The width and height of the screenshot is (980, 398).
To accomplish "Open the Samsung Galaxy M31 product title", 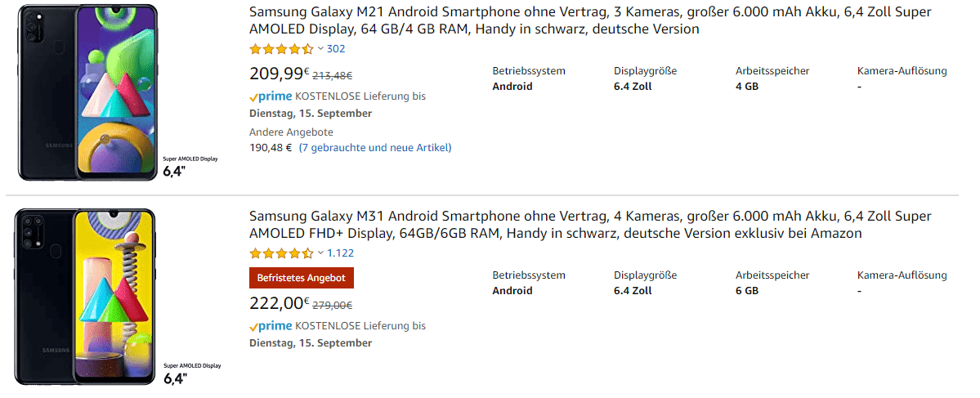I will pyautogui.click(x=589, y=225).
